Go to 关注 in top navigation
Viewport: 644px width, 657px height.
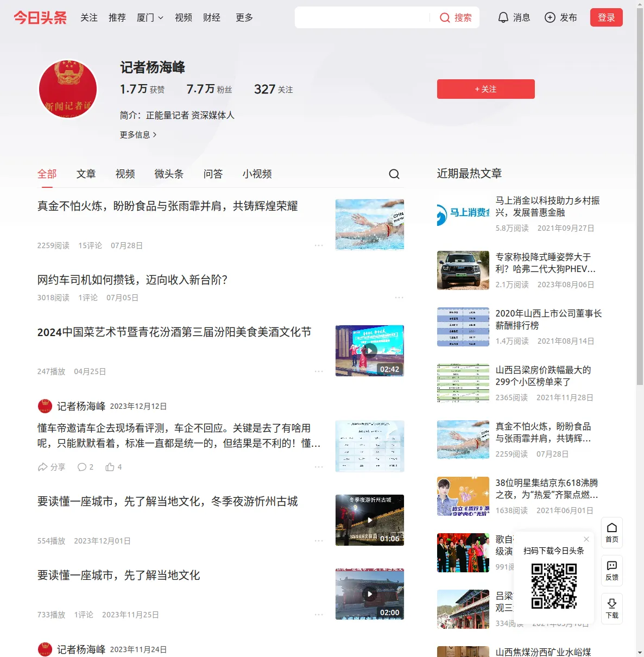[x=89, y=18]
